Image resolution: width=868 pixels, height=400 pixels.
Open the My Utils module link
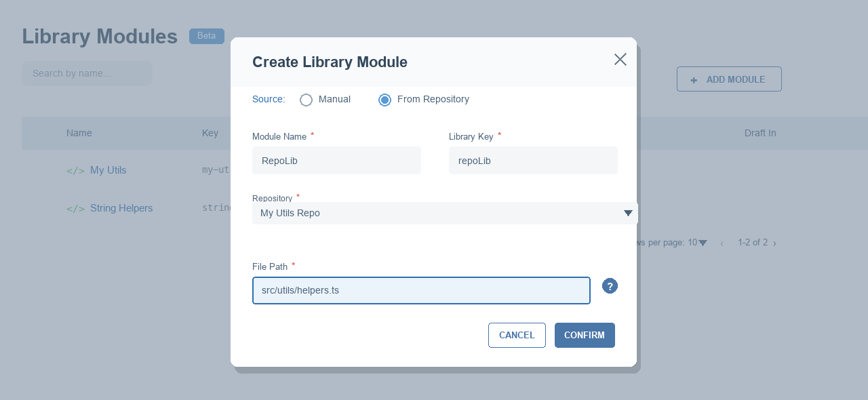[x=108, y=170]
